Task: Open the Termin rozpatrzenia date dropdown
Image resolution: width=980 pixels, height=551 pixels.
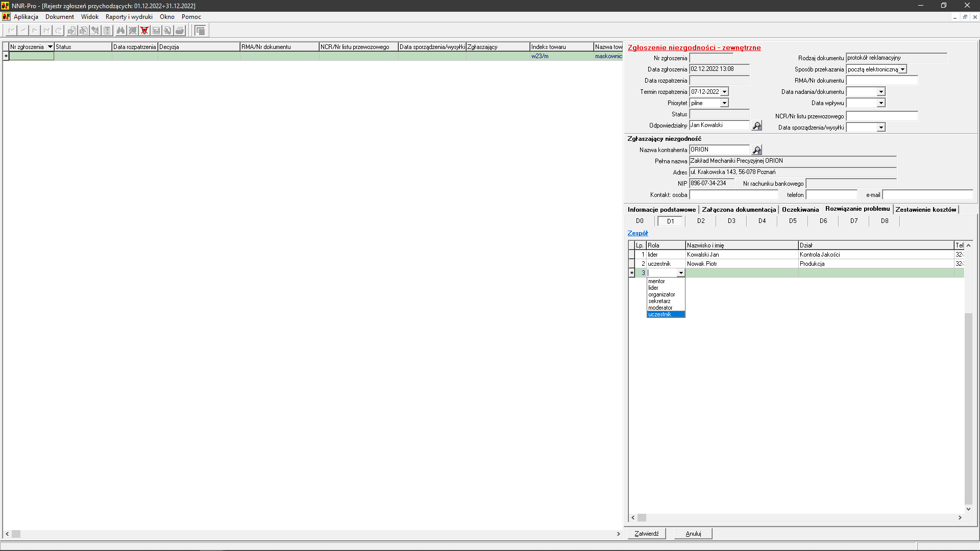Action: pos(724,92)
